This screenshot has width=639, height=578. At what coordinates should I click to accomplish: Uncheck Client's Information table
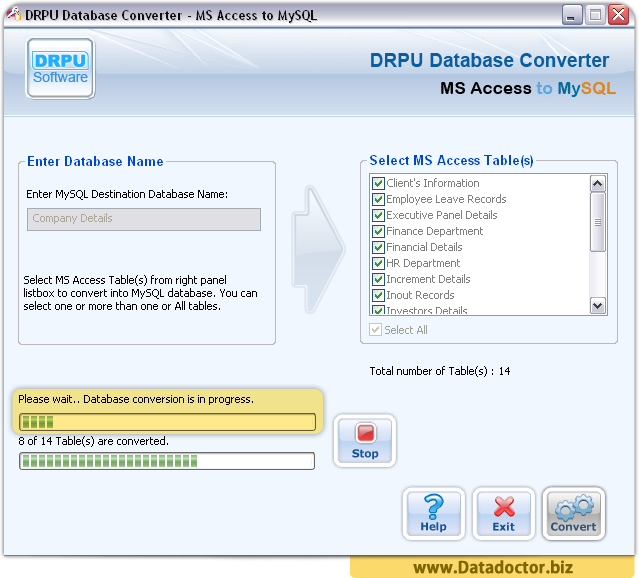378,183
